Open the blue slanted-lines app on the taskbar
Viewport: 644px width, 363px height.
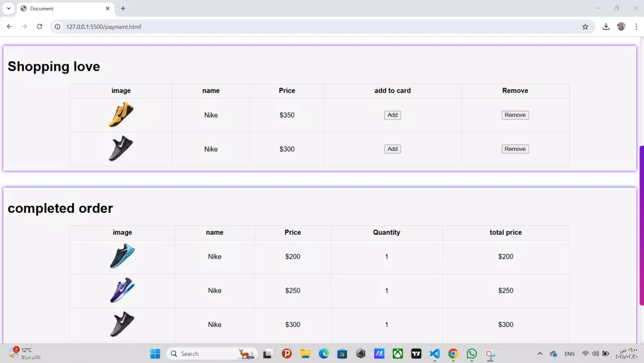379,353
